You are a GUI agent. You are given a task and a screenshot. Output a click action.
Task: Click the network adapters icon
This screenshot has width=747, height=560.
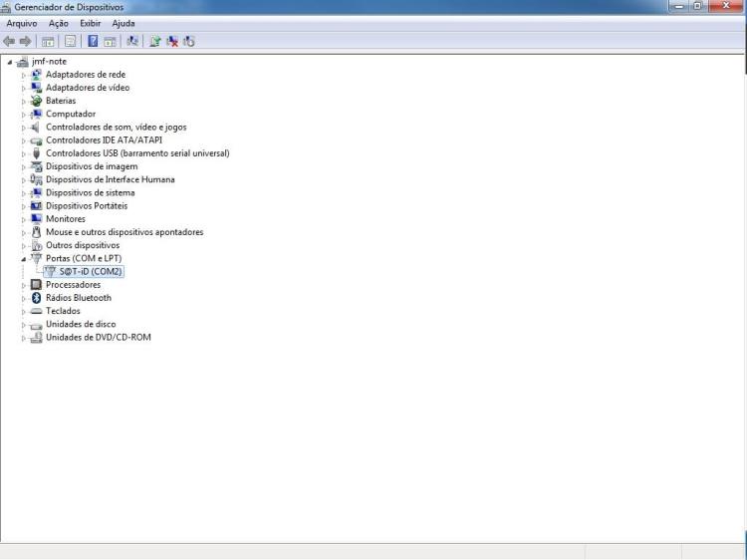(x=36, y=75)
